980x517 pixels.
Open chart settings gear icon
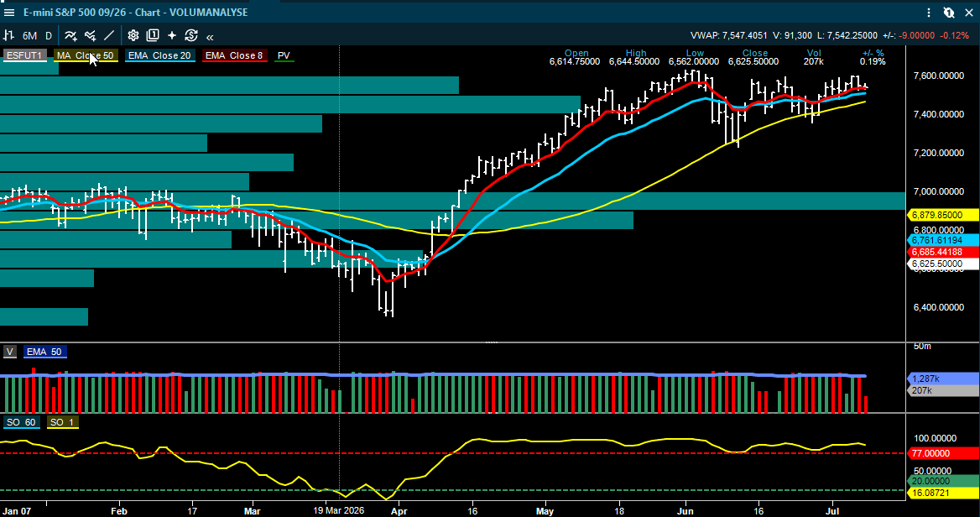pos(133,35)
